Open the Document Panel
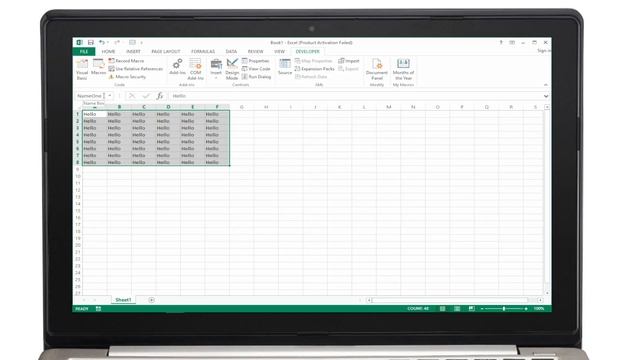This screenshot has width=640, height=360. click(377, 69)
